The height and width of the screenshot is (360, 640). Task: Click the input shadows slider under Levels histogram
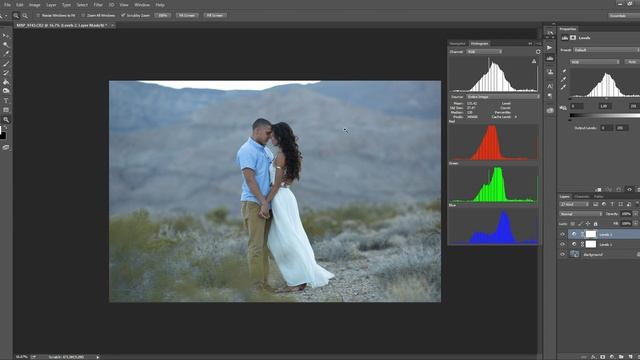[x=571, y=99]
